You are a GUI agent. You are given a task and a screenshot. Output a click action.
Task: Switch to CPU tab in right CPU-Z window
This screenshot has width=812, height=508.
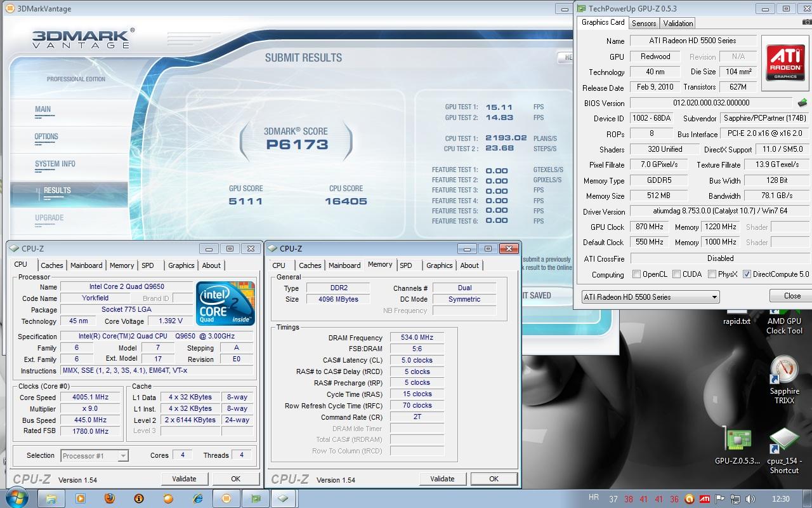[279, 265]
